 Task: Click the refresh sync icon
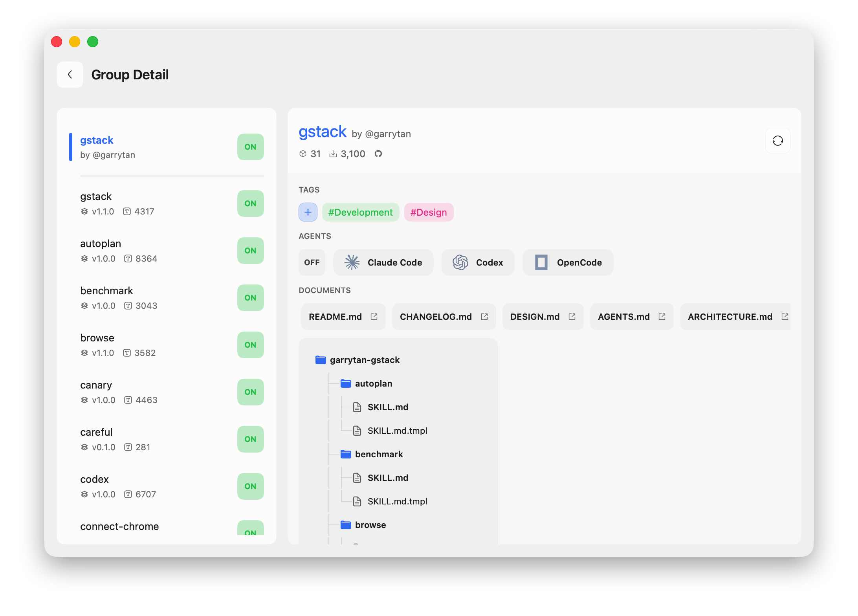777,141
